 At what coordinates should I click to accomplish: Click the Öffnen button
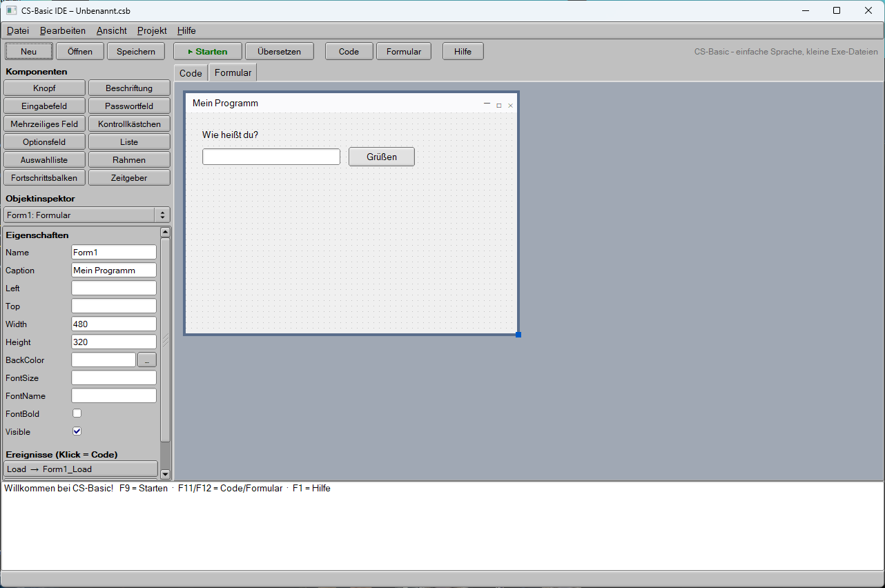point(80,52)
